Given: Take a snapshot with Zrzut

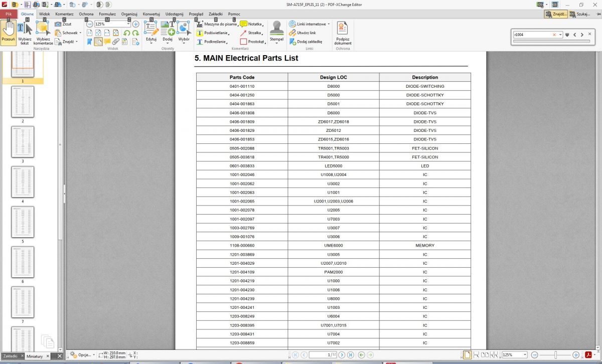Looking at the screenshot, I should click(63, 24).
